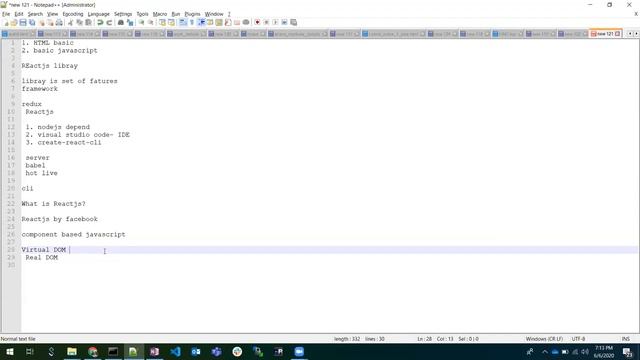Toggle file monitoring (tail -f) icon
The image size is (640, 360).
[246, 22]
